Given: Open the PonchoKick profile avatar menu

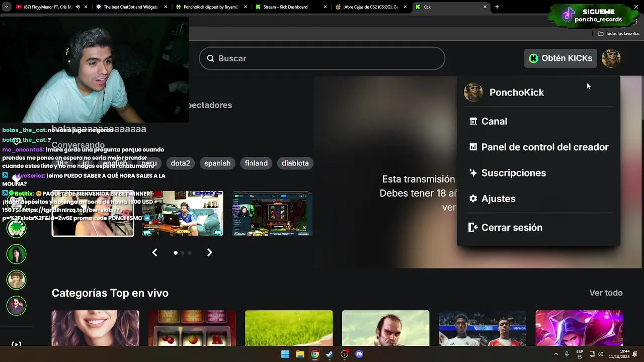Looking at the screenshot, I should (611, 58).
